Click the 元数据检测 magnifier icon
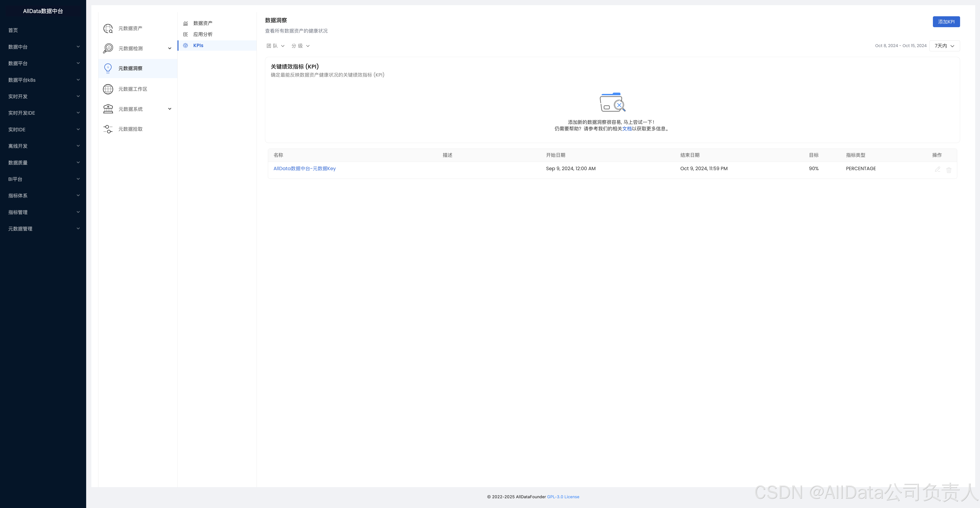Viewport: 980px width, 508px height. [x=108, y=48]
